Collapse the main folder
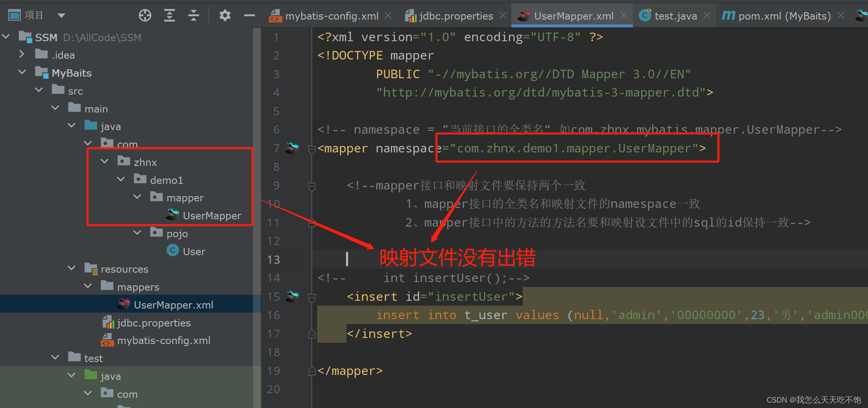The width and height of the screenshot is (868, 408). point(55,108)
